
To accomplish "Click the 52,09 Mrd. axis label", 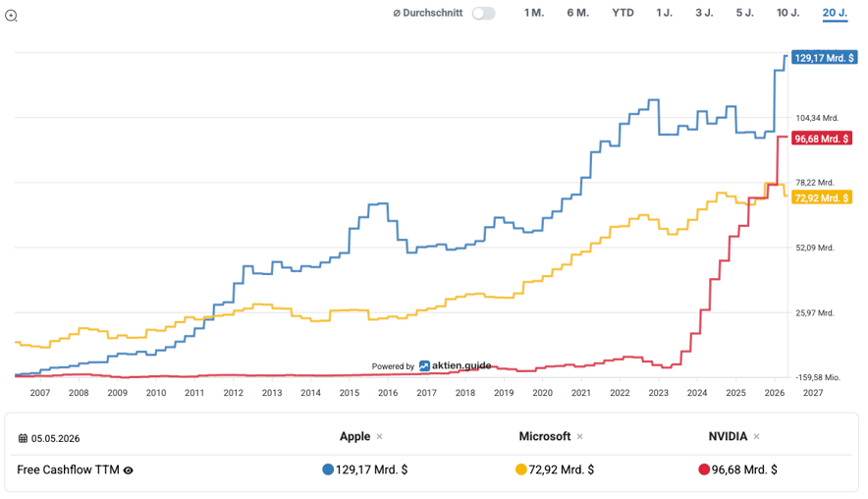I will pyautogui.click(x=815, y=248).
